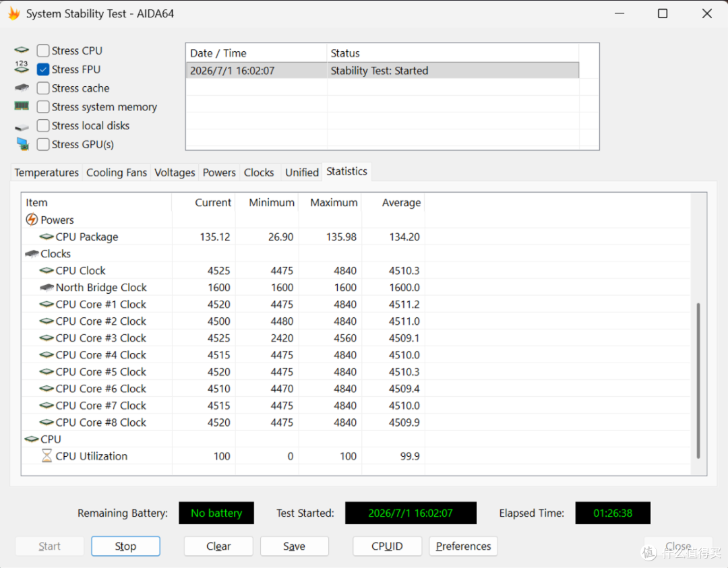The image size is (728, 568).
Task: Click the AIDA64 flame icon in title bar
Action: pos(14,13)
